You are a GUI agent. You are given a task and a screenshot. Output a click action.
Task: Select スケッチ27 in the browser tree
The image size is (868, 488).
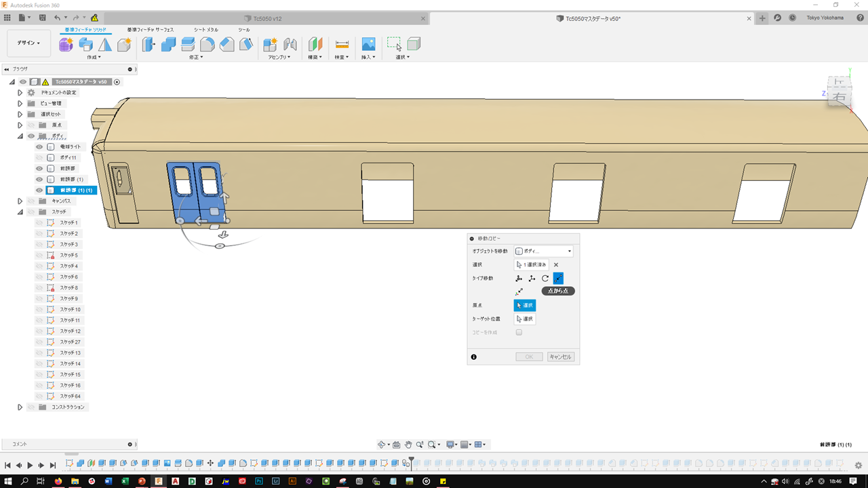click(x=70, y=342)
